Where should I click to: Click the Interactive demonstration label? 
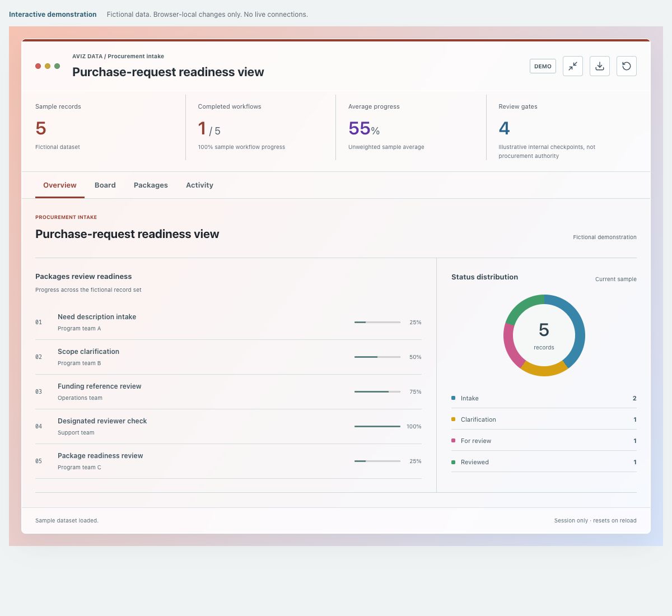53,15
